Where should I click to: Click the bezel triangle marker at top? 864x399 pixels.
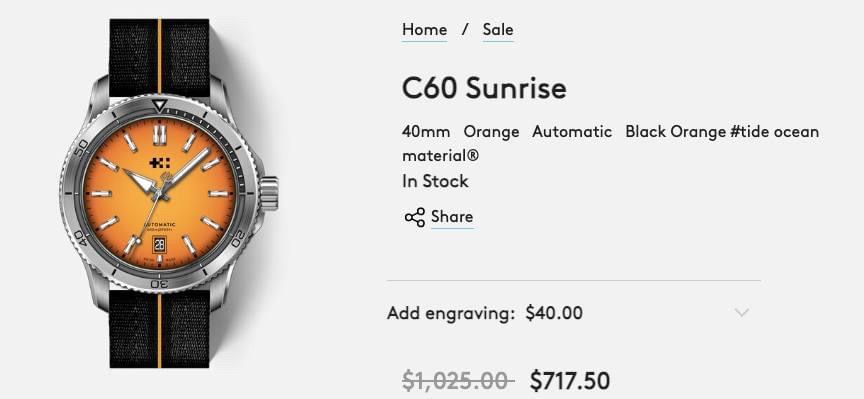[x=159, y=105]
